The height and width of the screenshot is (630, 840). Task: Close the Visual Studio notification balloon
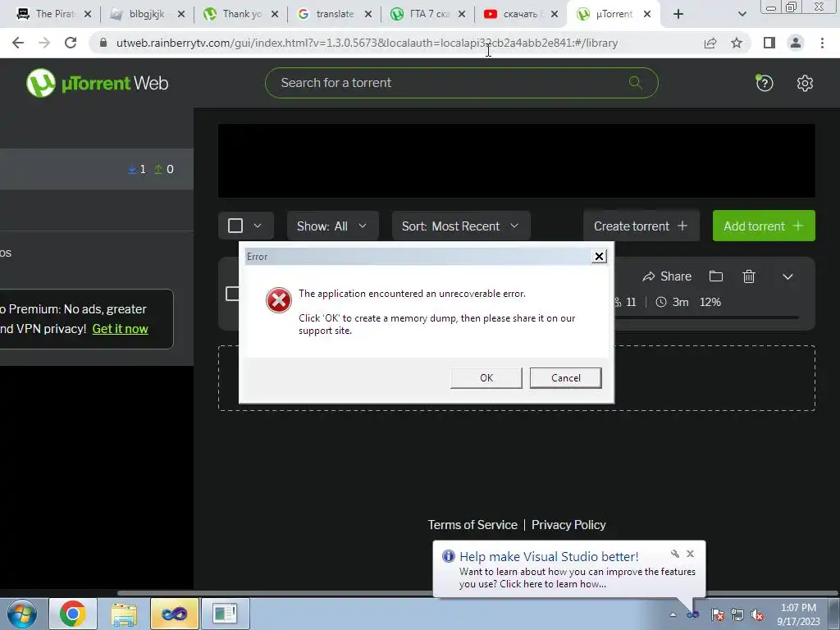click(691, 554)
